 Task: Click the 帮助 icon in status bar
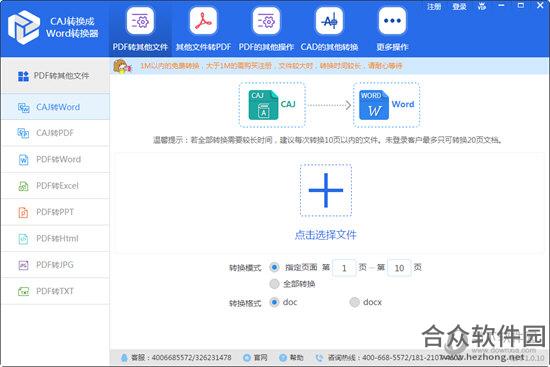283,358
